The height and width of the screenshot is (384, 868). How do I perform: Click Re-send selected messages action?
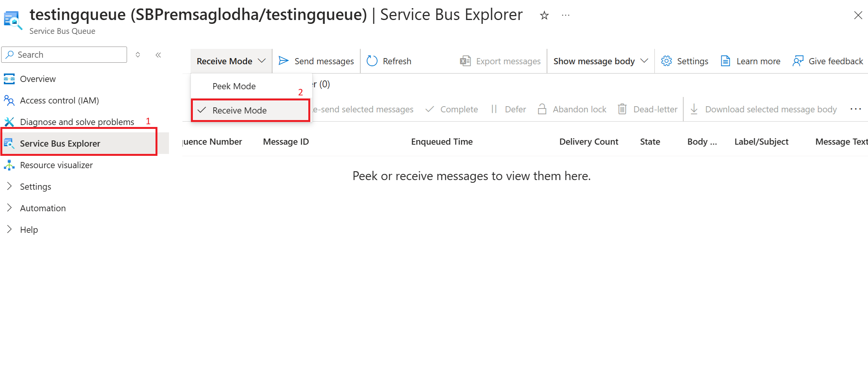[x=363, y=109]
